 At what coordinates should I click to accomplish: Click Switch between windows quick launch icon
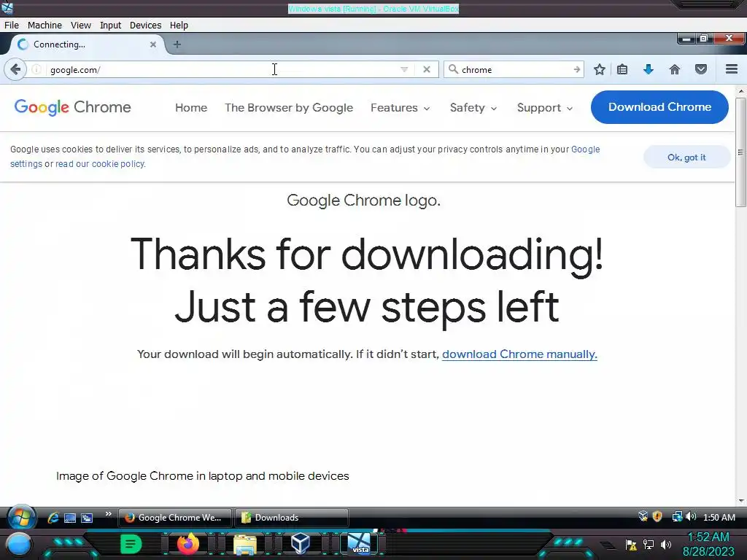(x=87, y=518)
